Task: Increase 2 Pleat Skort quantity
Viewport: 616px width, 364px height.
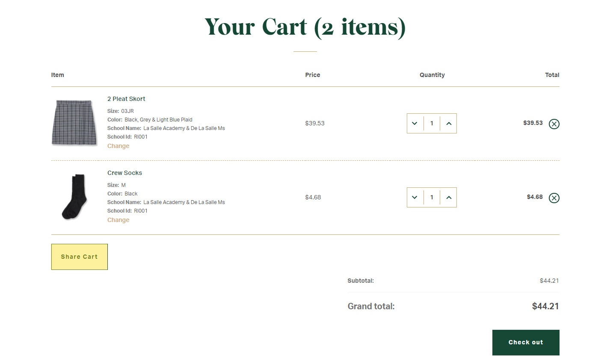Action: 449,124
